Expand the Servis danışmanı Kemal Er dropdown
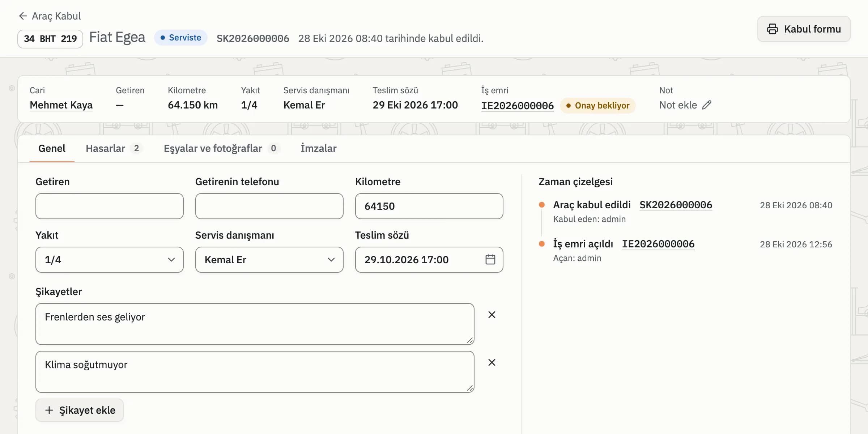868x434 pixels. point(269,260)
